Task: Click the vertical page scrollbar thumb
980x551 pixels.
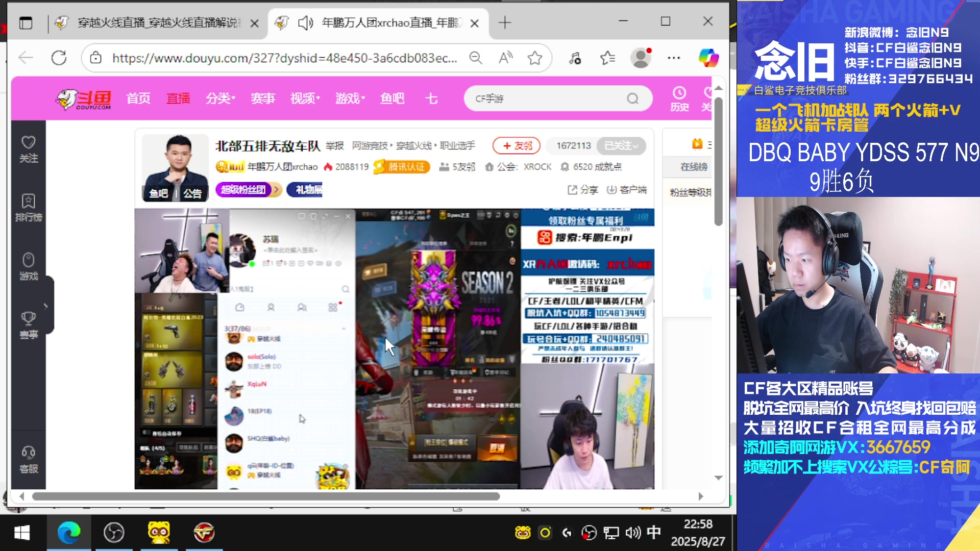Action: (719, 162)
